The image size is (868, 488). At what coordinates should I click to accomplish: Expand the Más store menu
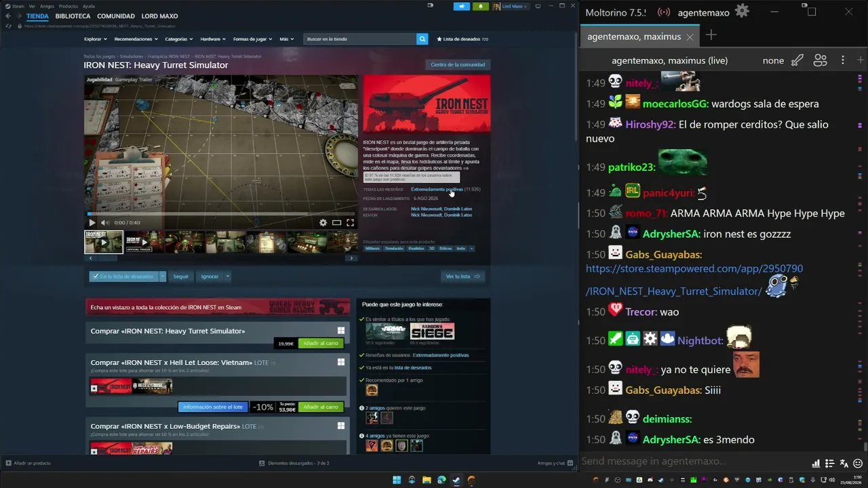pos(286,39)
